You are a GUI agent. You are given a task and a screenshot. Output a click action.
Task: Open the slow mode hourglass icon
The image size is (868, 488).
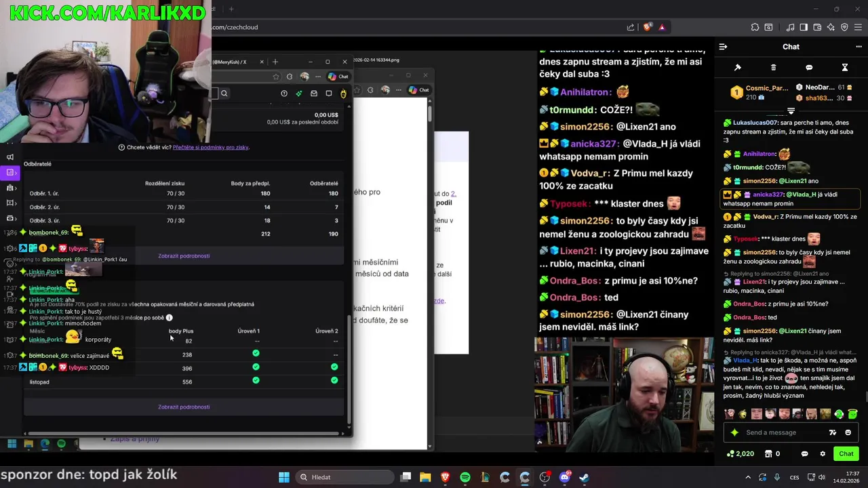pos(845,68)
